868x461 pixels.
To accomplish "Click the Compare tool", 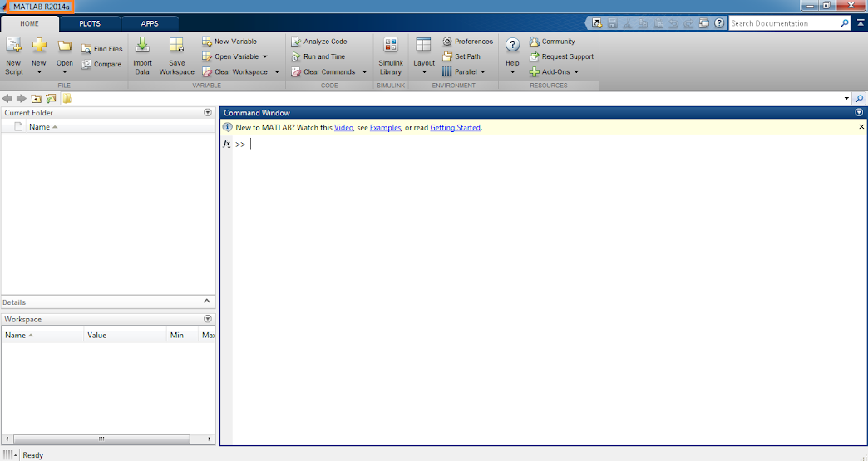I will click(101, 64).
